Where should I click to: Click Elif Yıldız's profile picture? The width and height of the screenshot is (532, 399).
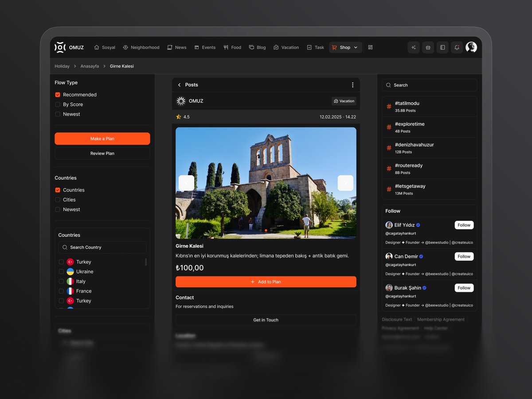[x=389, y=225]
